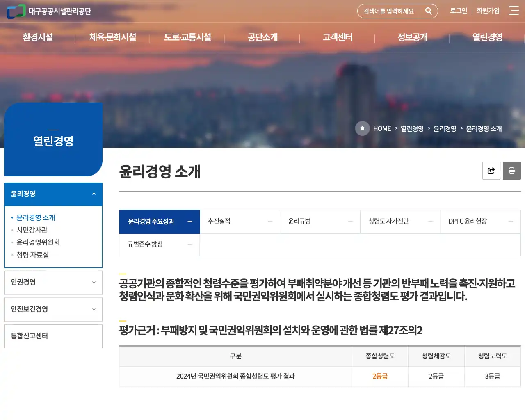This screenshot has width=525, height=420.
Task: Expand the 안전보건경영 sidebar section
Action: tap(53, 309)
